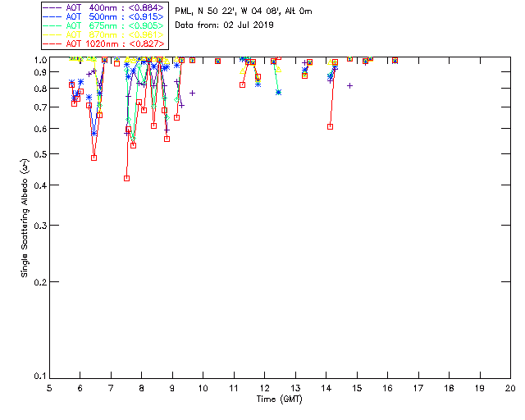Click the x-axis tick label '9'

[172, 388]
